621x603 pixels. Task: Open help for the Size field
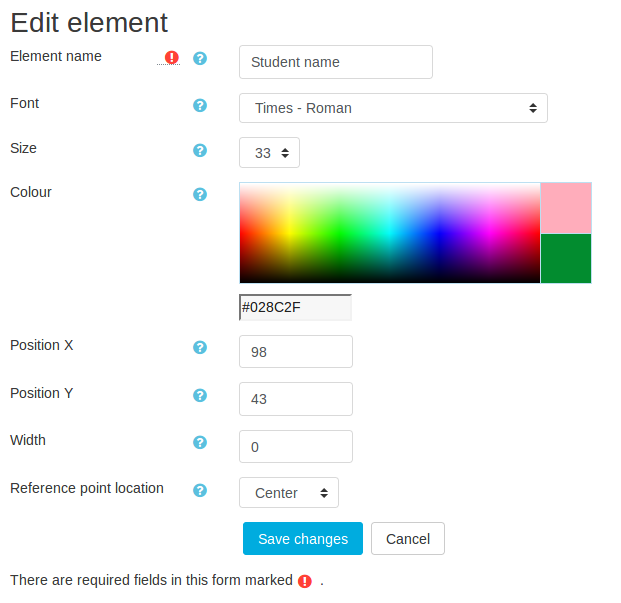coord(200,150)
